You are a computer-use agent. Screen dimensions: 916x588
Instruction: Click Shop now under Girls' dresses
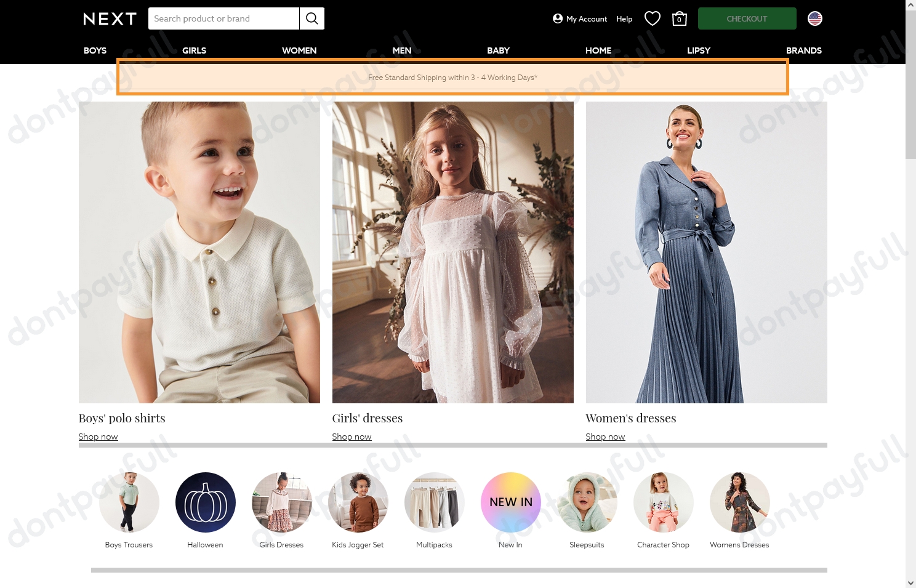tap(352, 437)
